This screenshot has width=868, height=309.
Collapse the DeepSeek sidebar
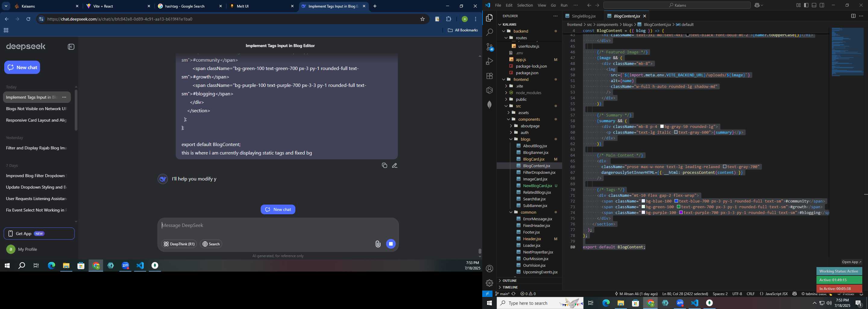pyautogui.click(x=71, y=47)
